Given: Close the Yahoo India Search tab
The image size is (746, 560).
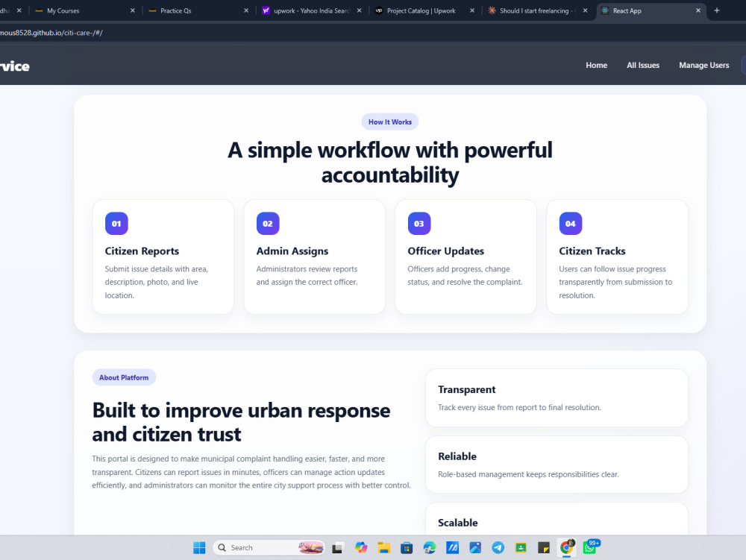Looking at the screenshot, I should (x=360, y=10).
